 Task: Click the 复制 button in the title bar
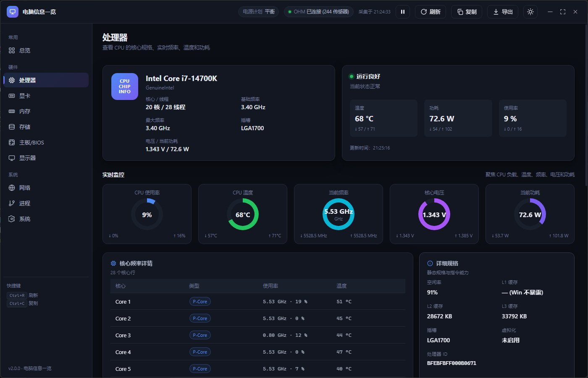pyautogui.click(x=467, y=12)
